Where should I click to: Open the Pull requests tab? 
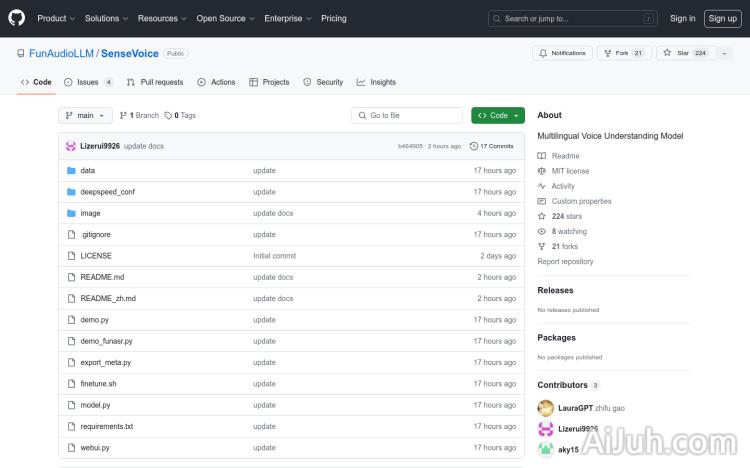pos(155,82)
